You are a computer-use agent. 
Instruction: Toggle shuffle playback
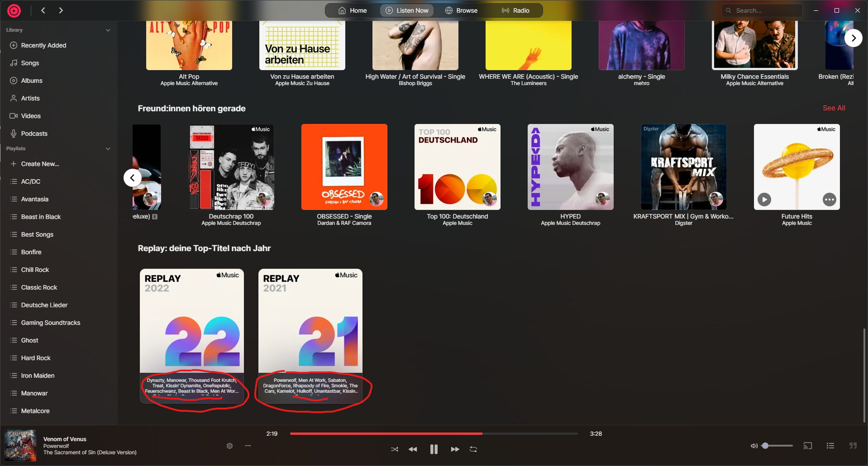tap(394, 449)
